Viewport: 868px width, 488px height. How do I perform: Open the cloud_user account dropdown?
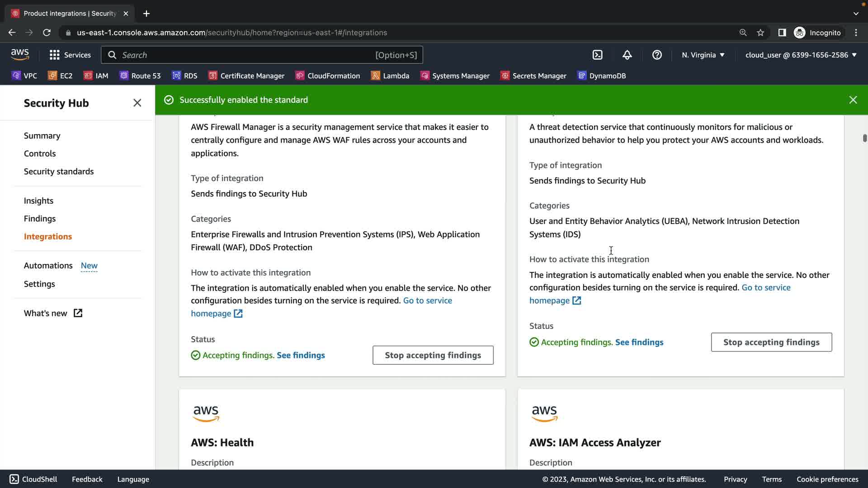point(801,55)
